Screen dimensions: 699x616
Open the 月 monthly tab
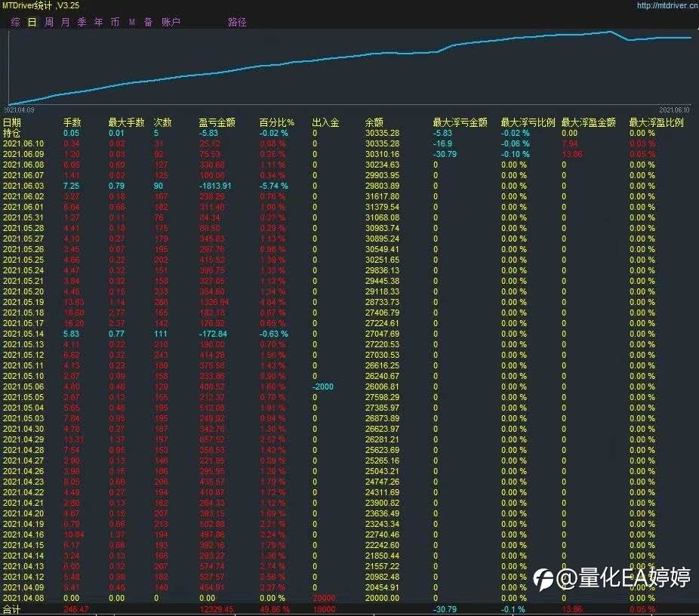(66, 23)
